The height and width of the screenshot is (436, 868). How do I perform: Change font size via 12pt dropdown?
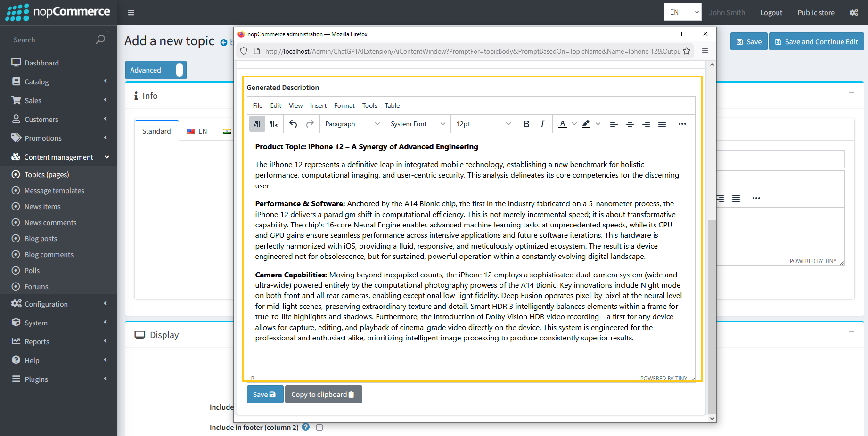click(x=483, y=124)
